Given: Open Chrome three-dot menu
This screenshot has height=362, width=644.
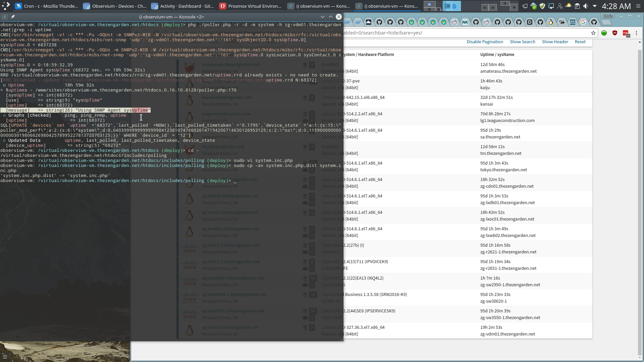Looking at the screenshot, I should (x=636, y=33).
